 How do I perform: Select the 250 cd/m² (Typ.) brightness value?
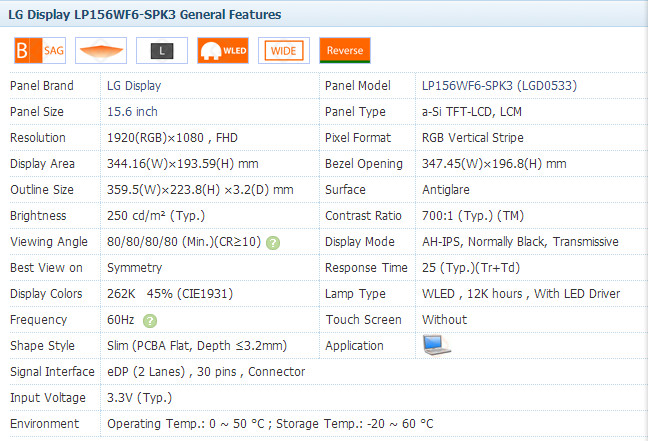[156, 216]
